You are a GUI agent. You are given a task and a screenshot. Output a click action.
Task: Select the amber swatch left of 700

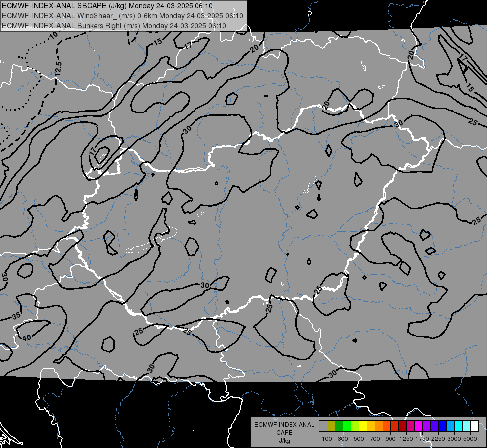pos(371,426)
